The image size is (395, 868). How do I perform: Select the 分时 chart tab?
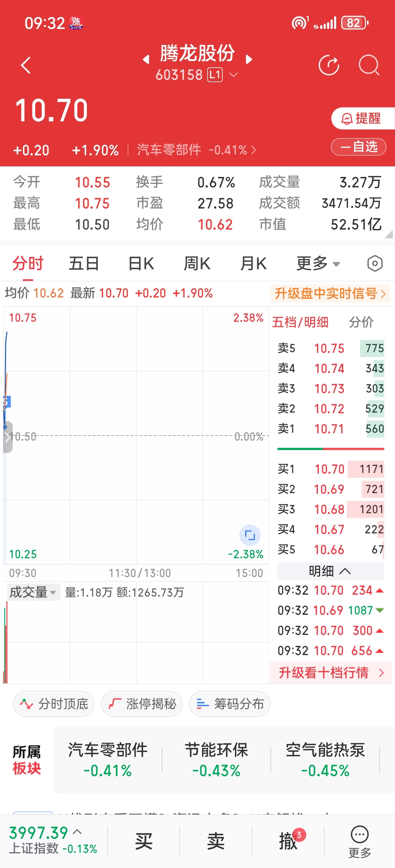(28, 263)
